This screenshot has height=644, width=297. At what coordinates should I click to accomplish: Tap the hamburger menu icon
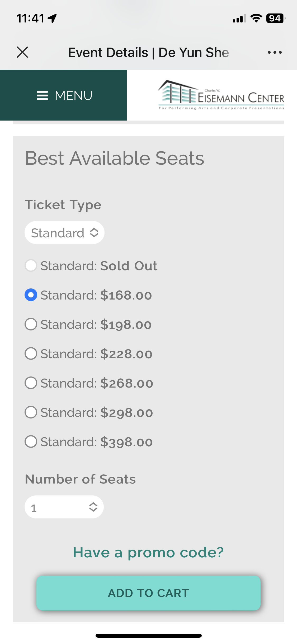42,95
